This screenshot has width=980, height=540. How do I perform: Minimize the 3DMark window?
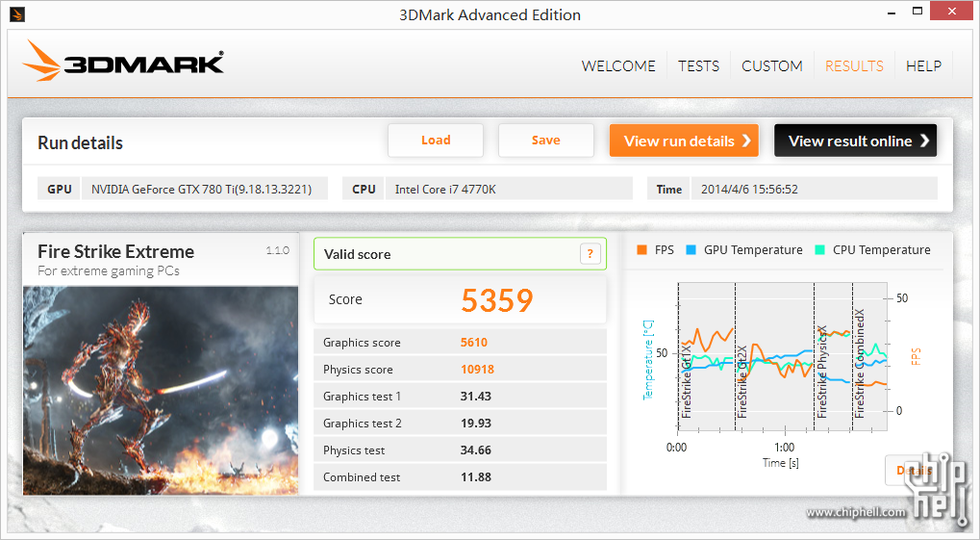(x=892, y=13)
